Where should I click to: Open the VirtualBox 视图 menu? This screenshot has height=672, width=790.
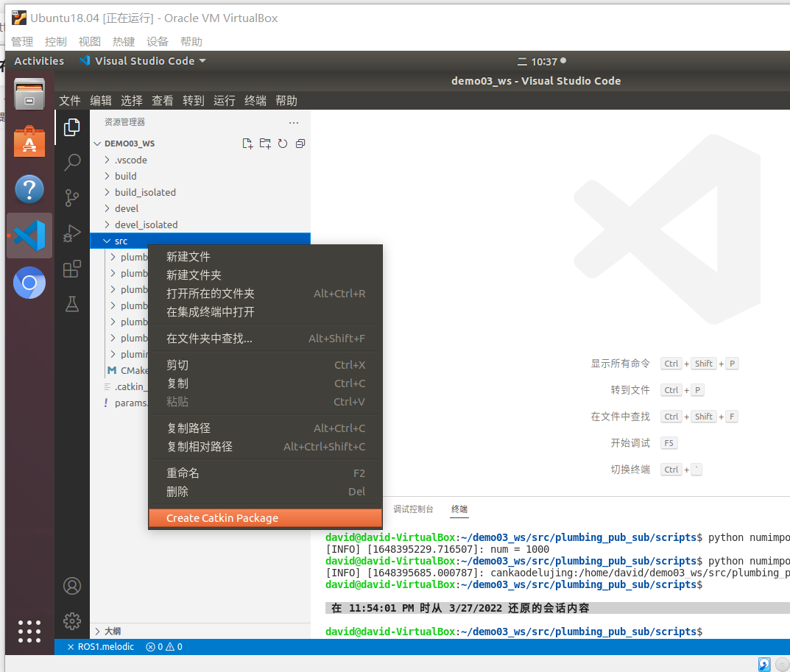click(90, 42)
